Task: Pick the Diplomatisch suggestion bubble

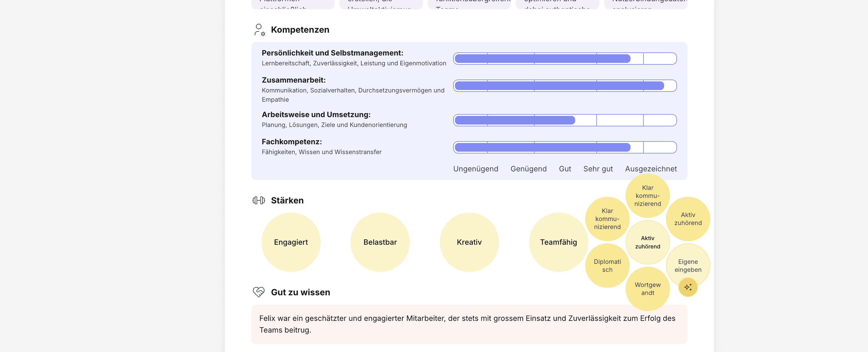Action: click(x=607, y=266)
